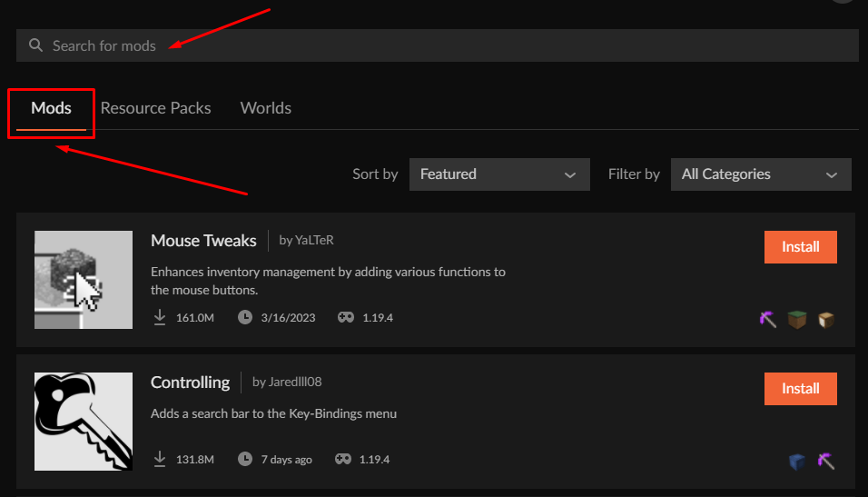Viewport: 868px width, 497px height.
Task: Click the magnifier icon in the search bar
Action: coord(35,45)
